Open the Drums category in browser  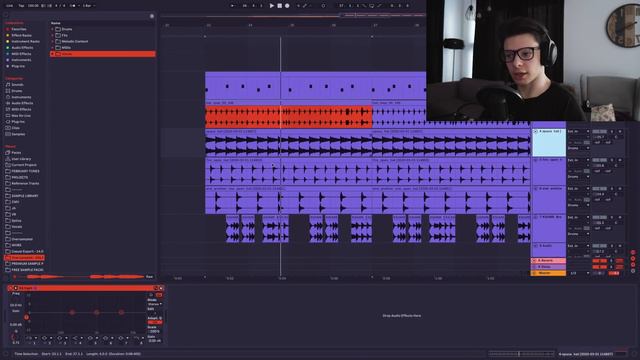click(17, 91)
